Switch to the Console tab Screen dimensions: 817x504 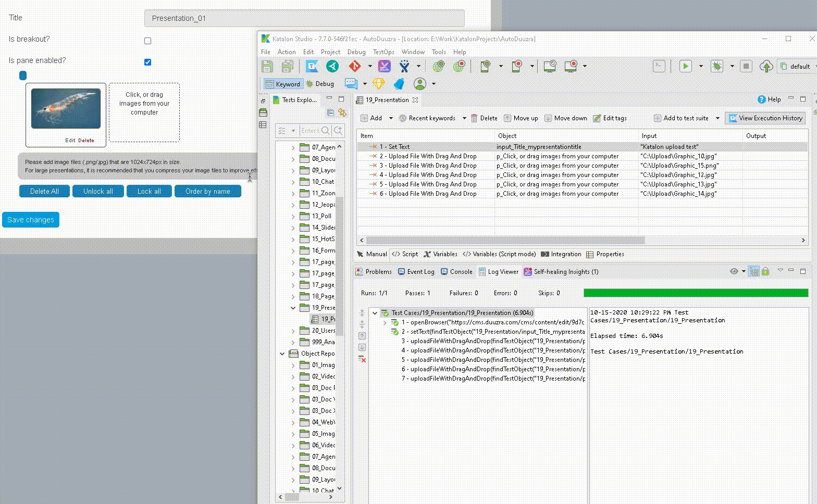tap(456, 272)
